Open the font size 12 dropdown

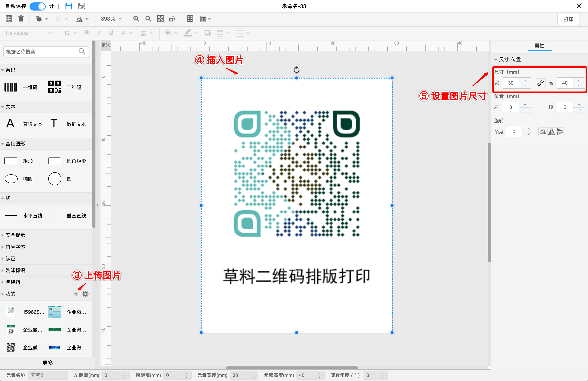(x=70, y=33)
